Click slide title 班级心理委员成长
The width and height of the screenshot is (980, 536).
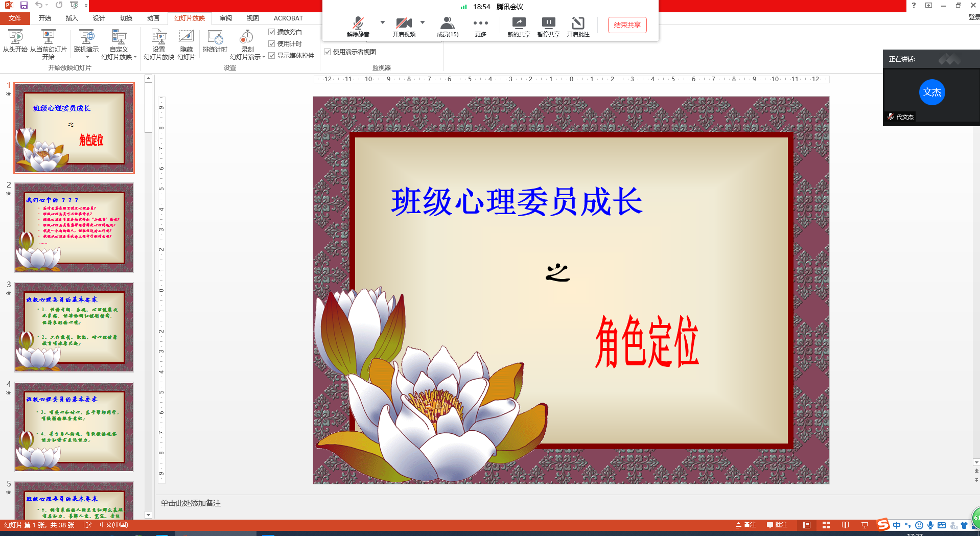click(517, 201)
